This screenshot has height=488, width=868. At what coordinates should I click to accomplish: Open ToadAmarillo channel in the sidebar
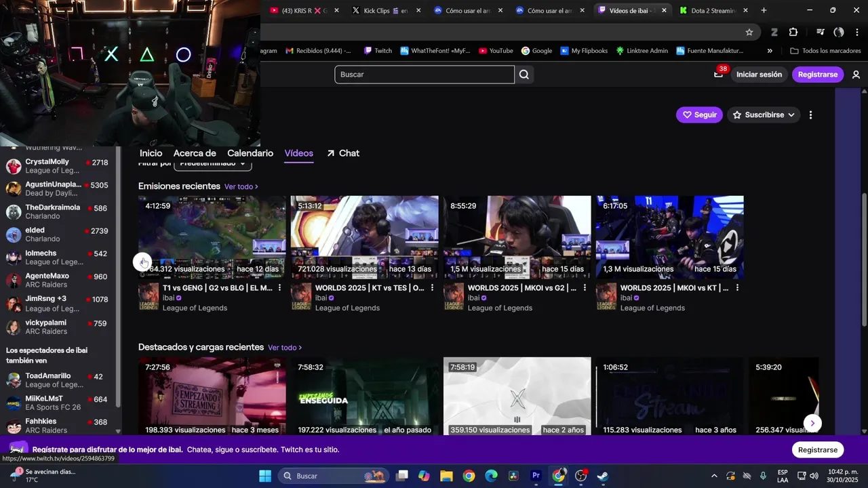coord(58,380)
